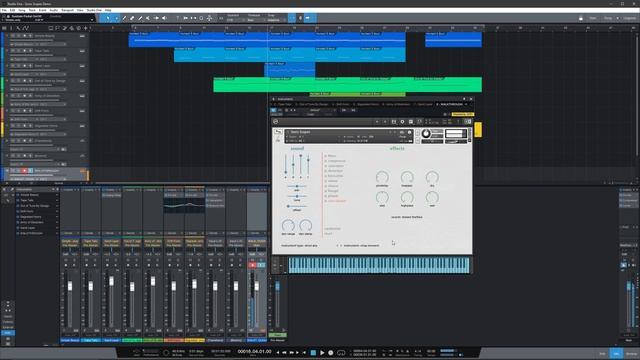Screen dimensions: 640x360
Task: Open the Mix view button
Action: point(616,353)
